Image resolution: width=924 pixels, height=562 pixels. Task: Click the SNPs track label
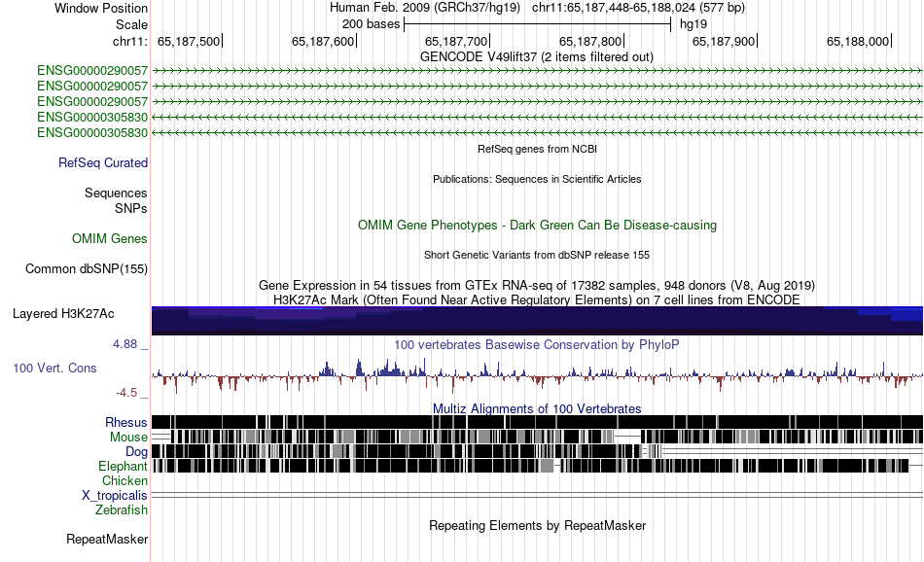[131, 208]
